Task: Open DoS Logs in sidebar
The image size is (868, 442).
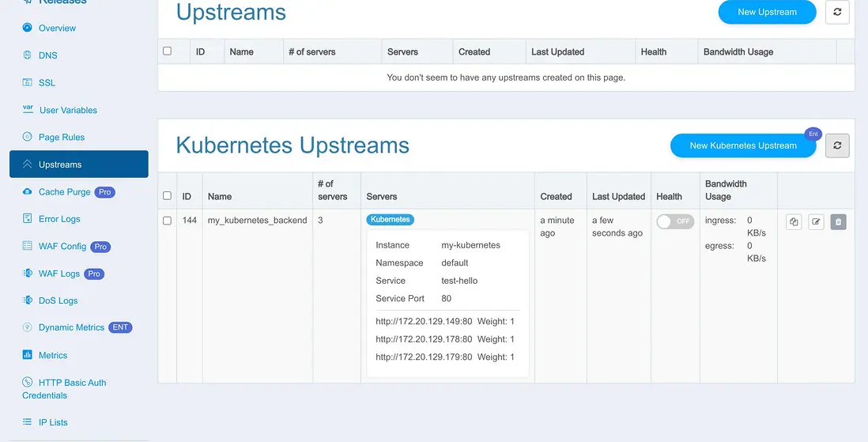Action: 58,300
